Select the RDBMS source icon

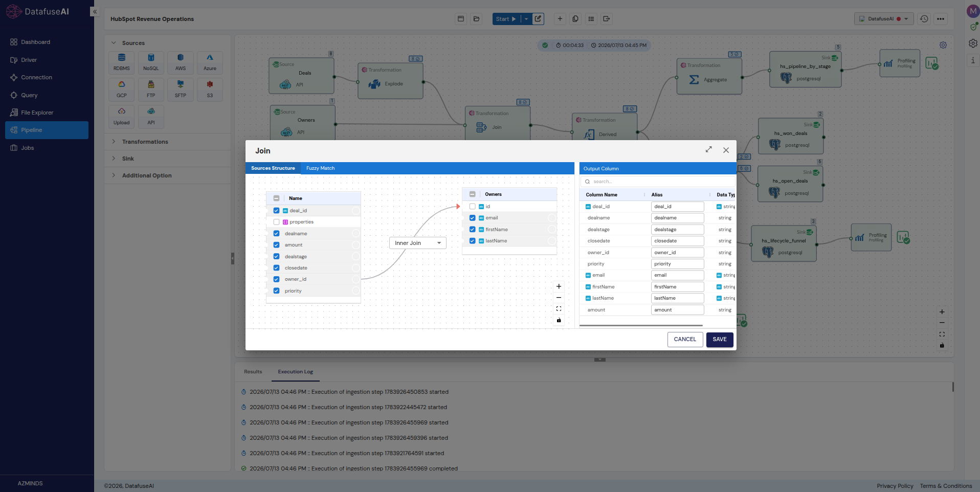[x=121, y=62]
